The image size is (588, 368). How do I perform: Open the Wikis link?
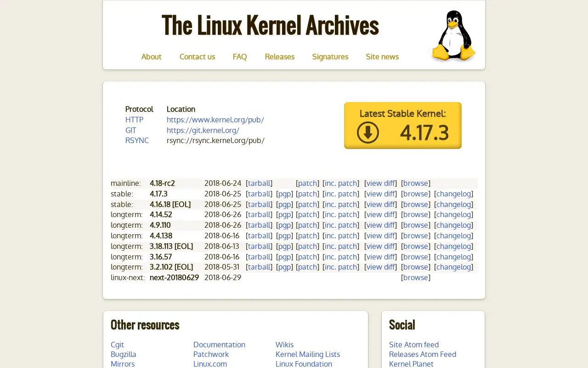[284, 345]
